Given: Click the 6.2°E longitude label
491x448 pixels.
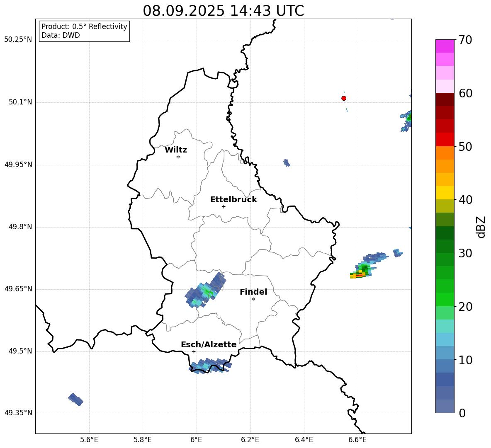Looking at the screenshot, I should click(x=250, y=440).
